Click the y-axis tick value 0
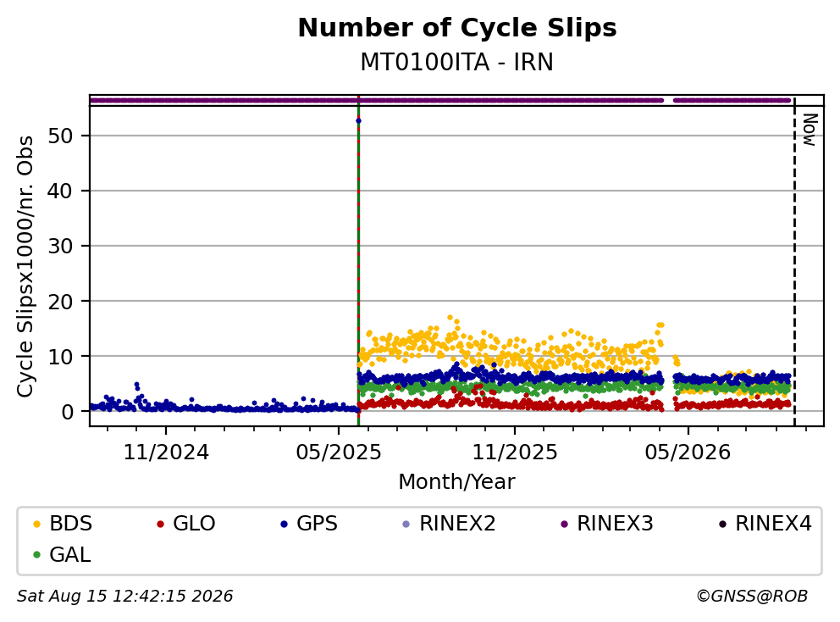The height and width of the screenshot is (622, 840). [67, 412]
